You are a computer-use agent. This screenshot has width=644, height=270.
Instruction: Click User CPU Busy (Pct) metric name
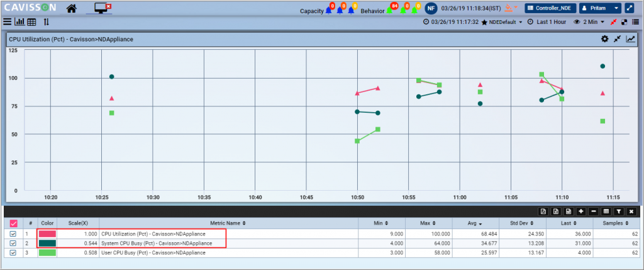coord(153,253)
